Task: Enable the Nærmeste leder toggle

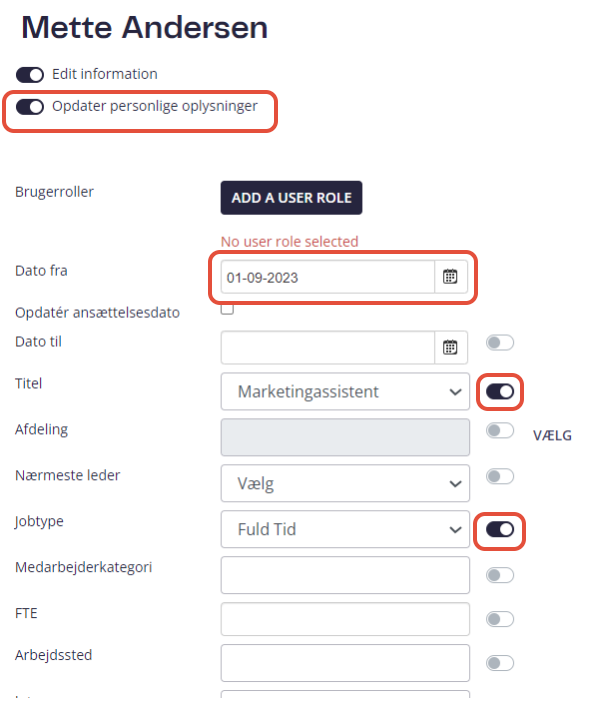Action: 500,476
